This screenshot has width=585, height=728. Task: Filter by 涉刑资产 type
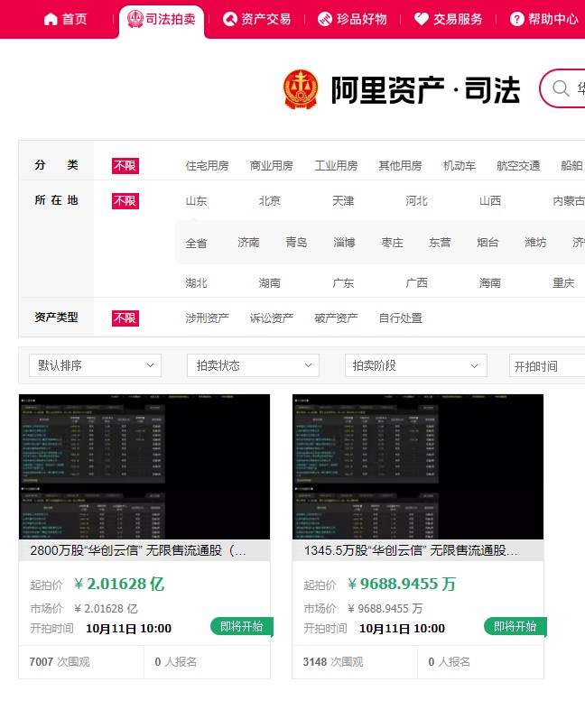point(208,318)
